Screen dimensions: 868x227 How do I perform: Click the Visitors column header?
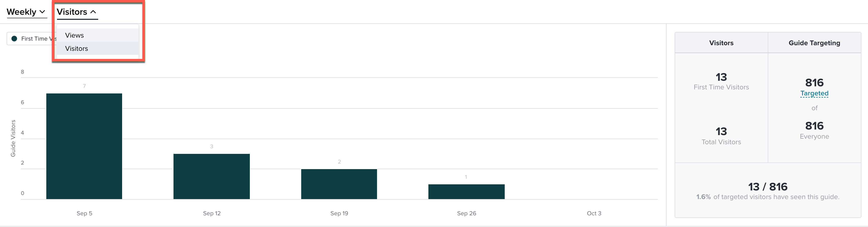point(721,43)
